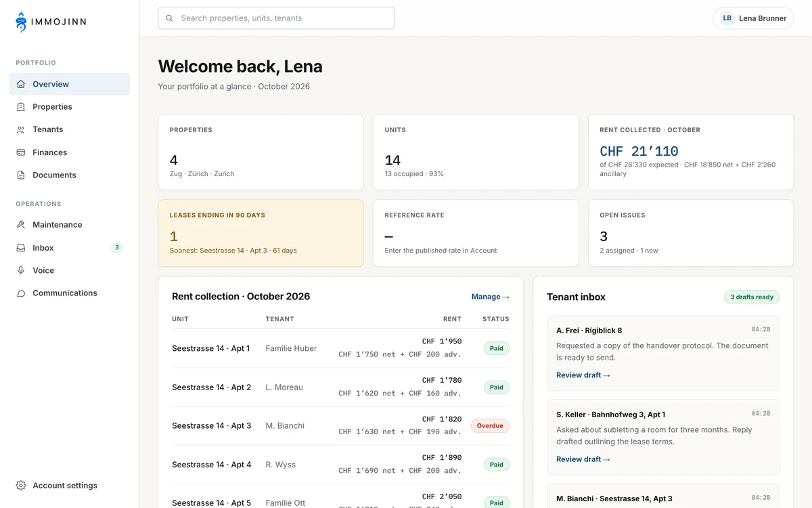
Task: Click tenant name Familie Huber
Action: [x=291, y=348]
